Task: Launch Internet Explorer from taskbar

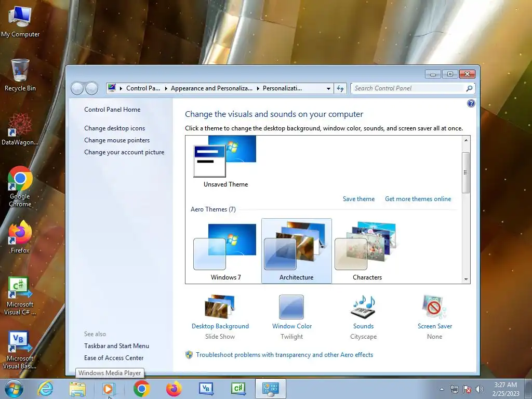Action: 45,389
